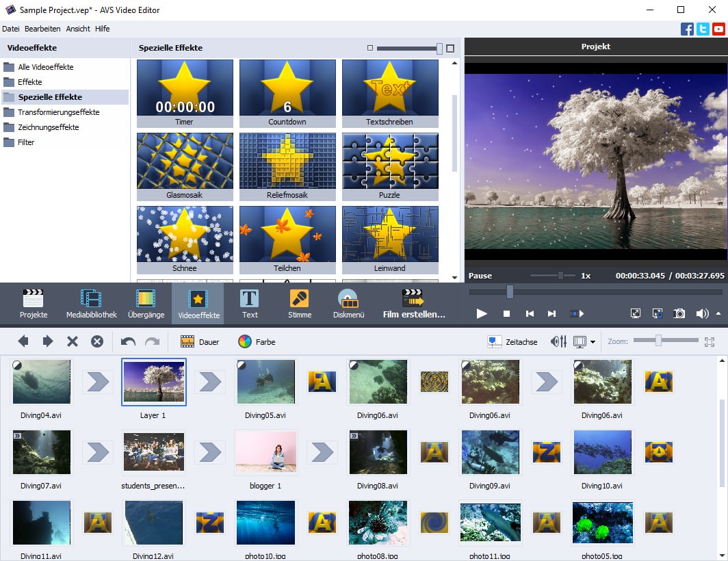Screen dimensions: 728x561
Task: Open the audio mixer icon
Action: (x=558, y=341)
